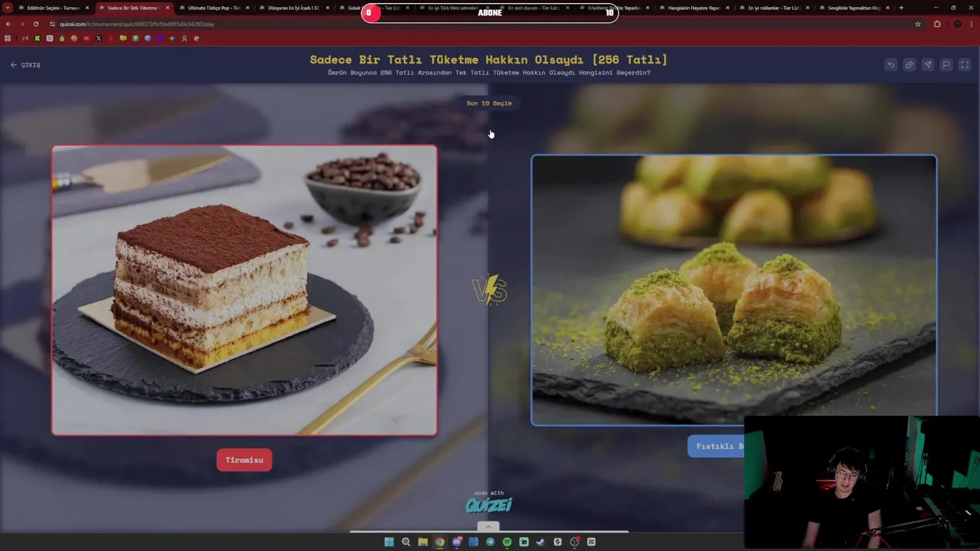Open the X bookmark in bookmarks bar
Screen dimensions: 980x551
click(99, 38)
